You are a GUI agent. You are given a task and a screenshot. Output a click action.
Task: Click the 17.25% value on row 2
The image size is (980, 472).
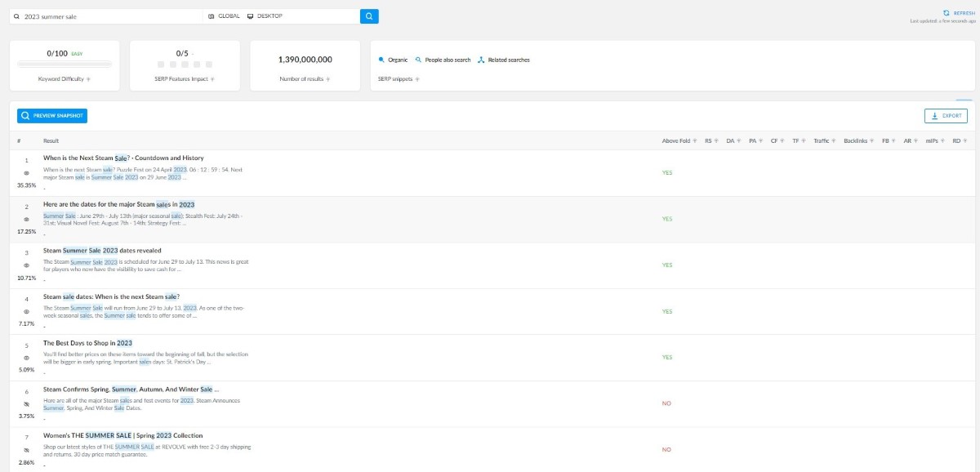click(x=26, y=231)
